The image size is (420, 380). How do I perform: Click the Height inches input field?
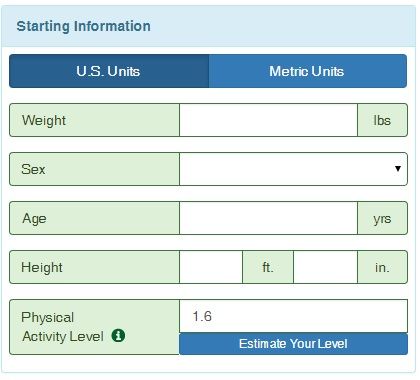325,267
